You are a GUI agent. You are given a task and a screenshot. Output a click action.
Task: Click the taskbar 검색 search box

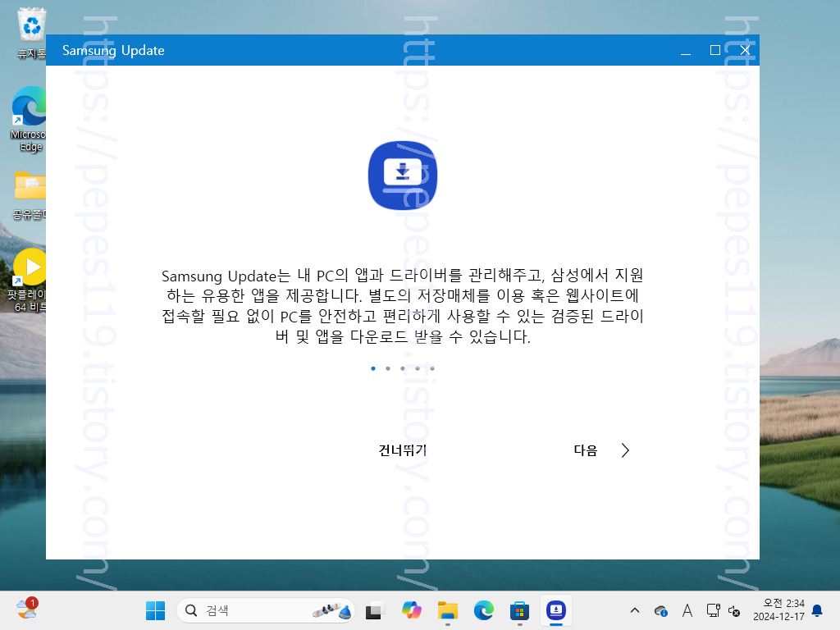point(266,610)
